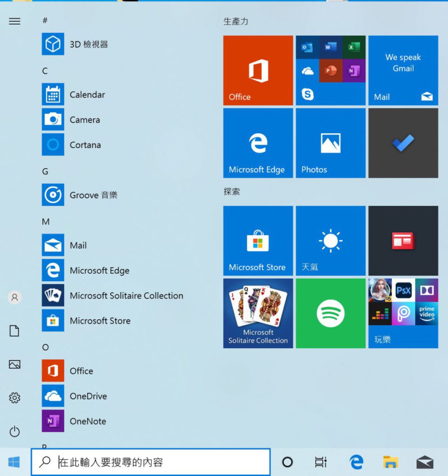
Task: Focus the taskbar search box
Action: click(x=151, y=462)
